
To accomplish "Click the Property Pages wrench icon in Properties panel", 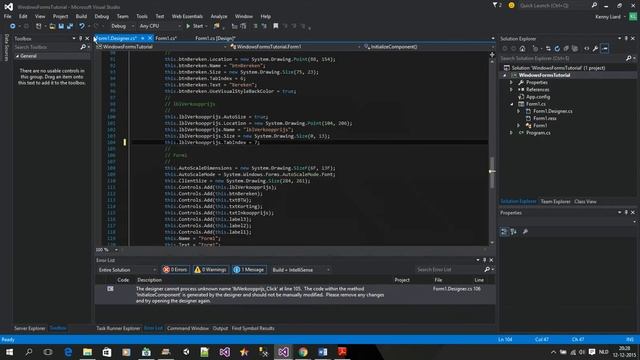I will [x=525, y=232].
